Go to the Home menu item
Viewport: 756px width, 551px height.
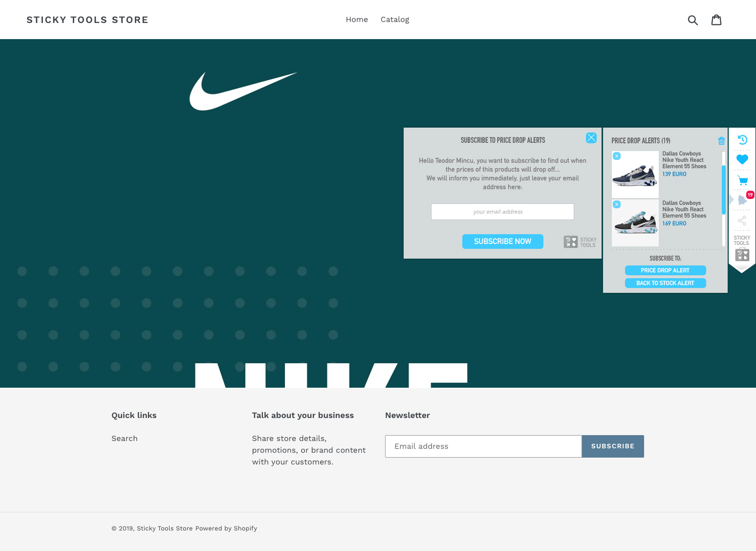(x=357, y=20)
